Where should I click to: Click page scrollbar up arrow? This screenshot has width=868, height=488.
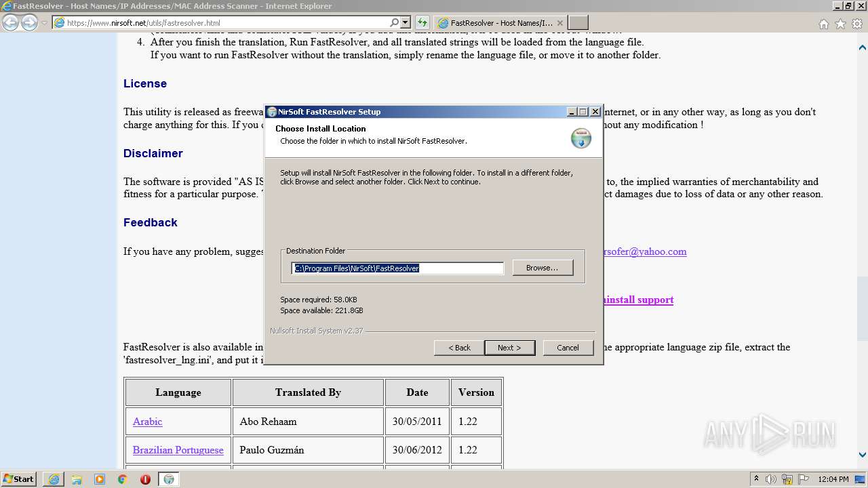pos(863,47)
